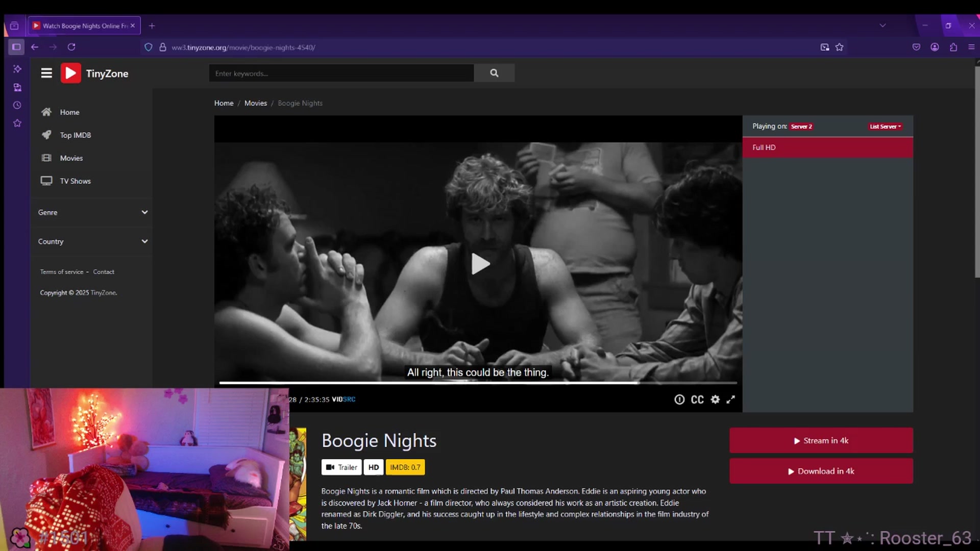The image size is (980, 551).
Task: Click the search magnifier button
Action: [494, 73]
